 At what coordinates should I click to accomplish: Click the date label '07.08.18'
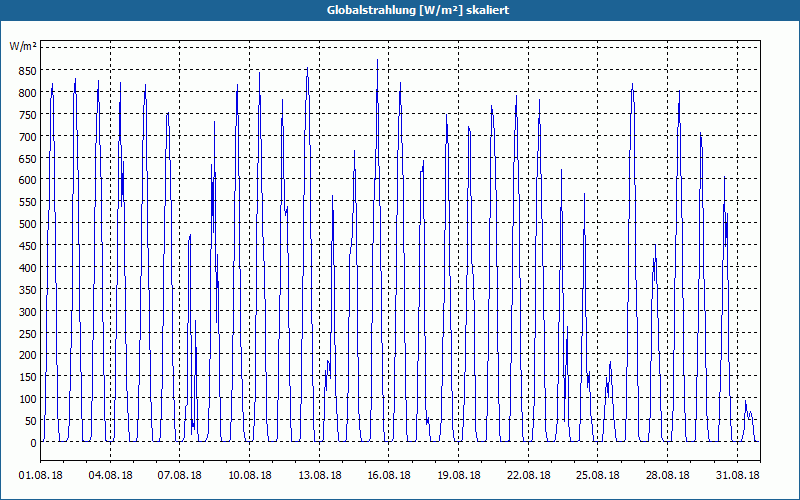[x=180, y=475]
